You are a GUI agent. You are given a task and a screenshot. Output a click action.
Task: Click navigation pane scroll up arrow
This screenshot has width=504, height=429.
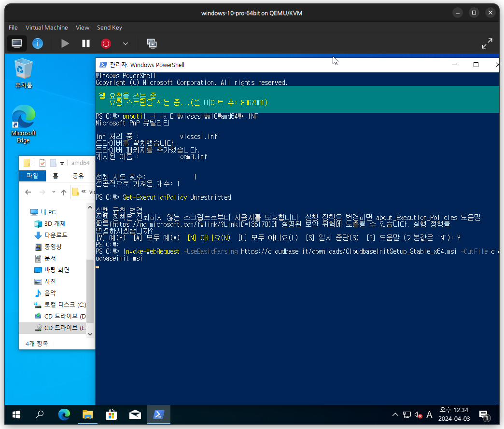click(90, 208)
